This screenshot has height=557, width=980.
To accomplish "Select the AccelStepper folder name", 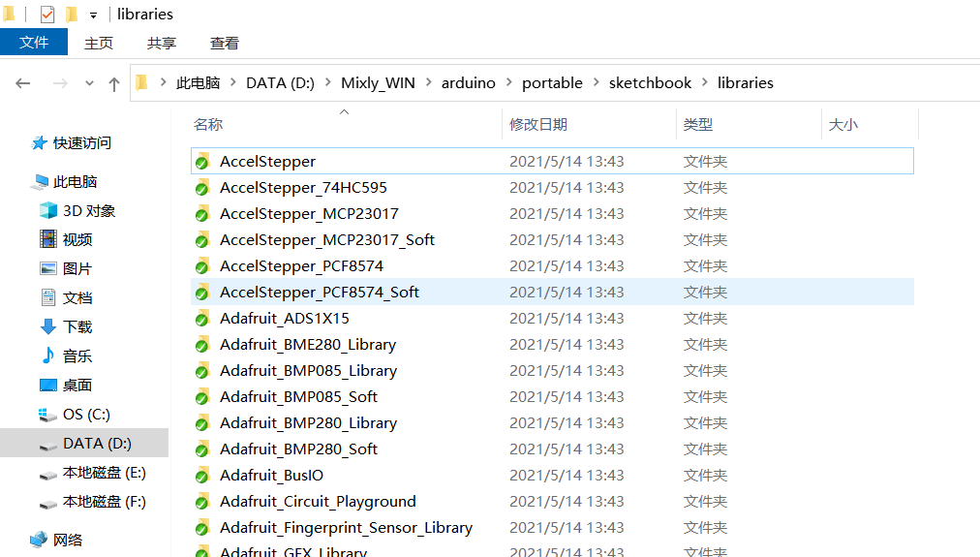I will 267,161.
